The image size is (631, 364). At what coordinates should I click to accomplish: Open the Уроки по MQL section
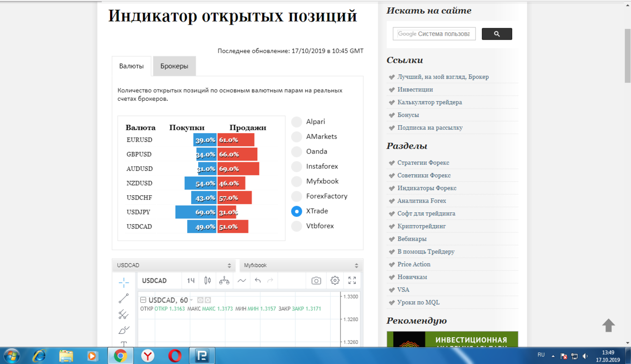point(419,302)
